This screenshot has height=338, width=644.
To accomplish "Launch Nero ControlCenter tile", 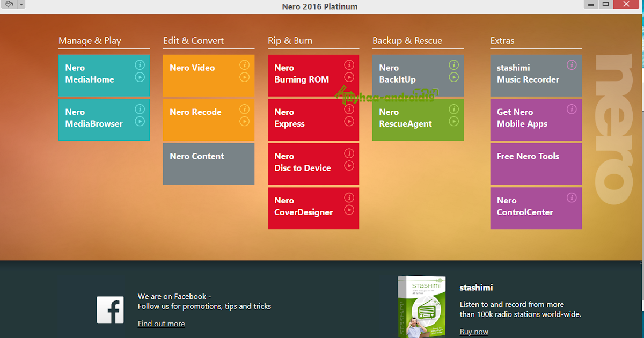I will [x=536, y=208].
